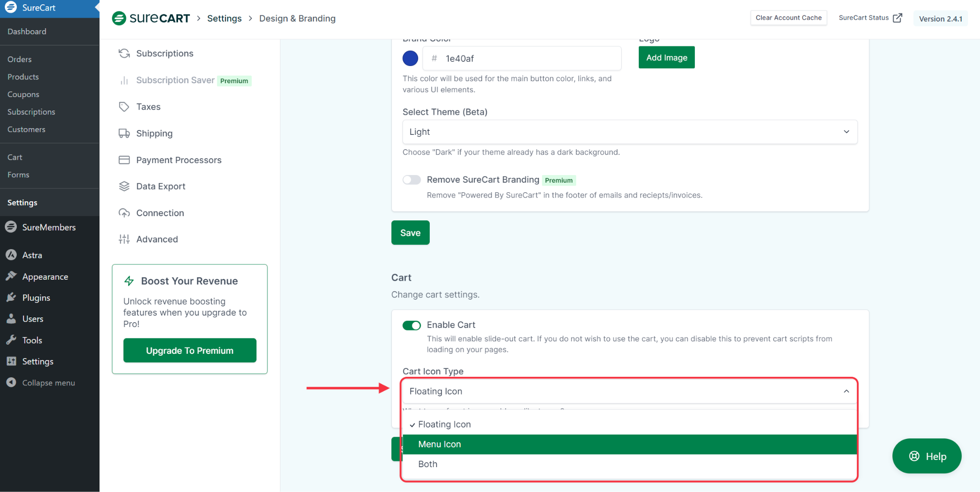Open Orders in the sidebar
Image resolution: width=980 pixels, height=492 pixels.
20,59
